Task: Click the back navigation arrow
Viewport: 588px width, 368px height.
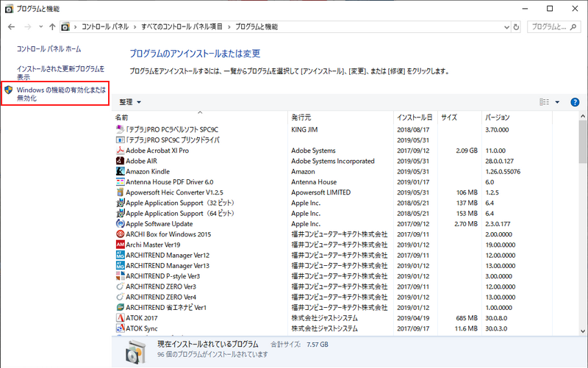Action: pyautogui.click(x=11, y=26)
